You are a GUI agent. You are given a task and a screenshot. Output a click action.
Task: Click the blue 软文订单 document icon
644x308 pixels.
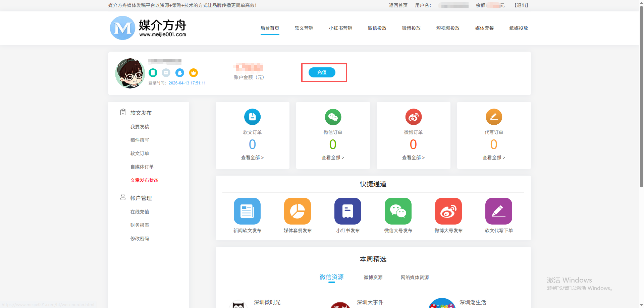tap(252, 117)
